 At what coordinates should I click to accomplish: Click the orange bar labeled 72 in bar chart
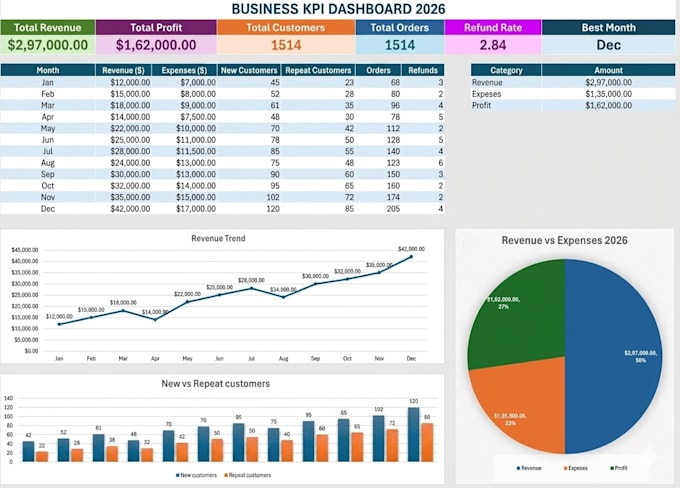[x=392, y=445]
